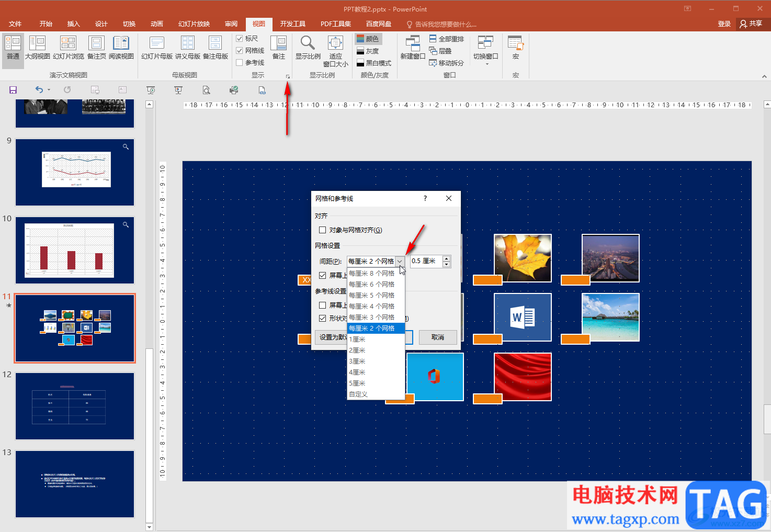Toggle the Notes pane (备注) button
The width and height of the screenshot is (771, 532).
[279, 48]
